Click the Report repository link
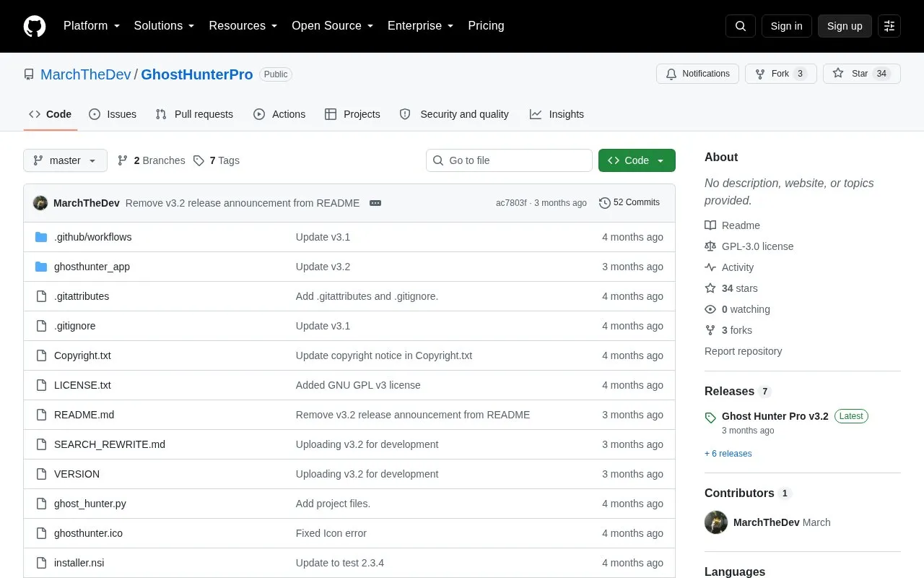This screenshot has width=924, height=578. click(x=744, y=351)
